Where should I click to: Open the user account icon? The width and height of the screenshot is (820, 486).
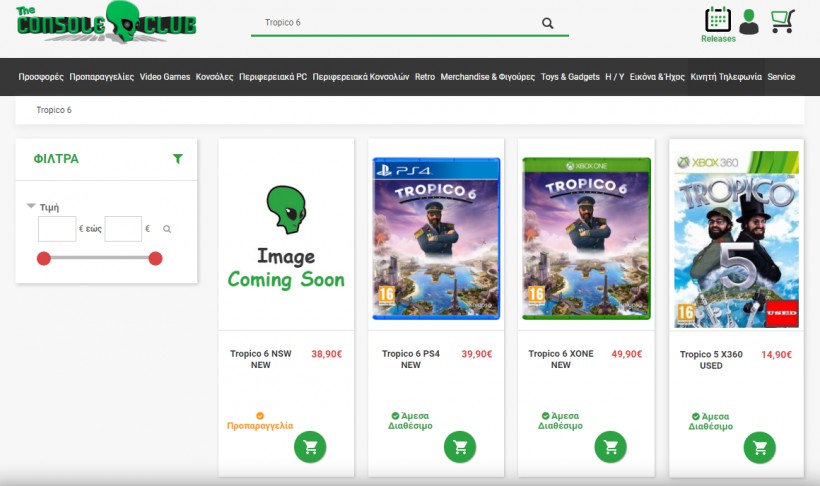point(749,21)
